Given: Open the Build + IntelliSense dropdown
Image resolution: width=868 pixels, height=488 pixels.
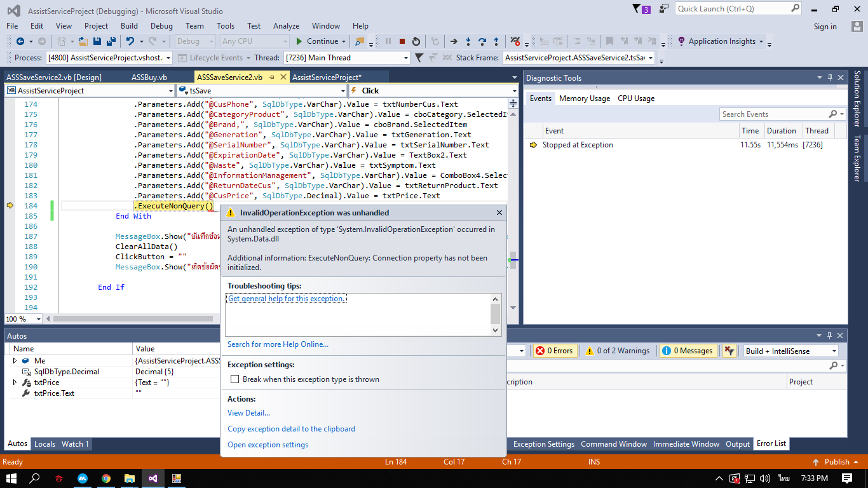Looking at the screenshot, I should pyautogui.click(x=834, y=351).
